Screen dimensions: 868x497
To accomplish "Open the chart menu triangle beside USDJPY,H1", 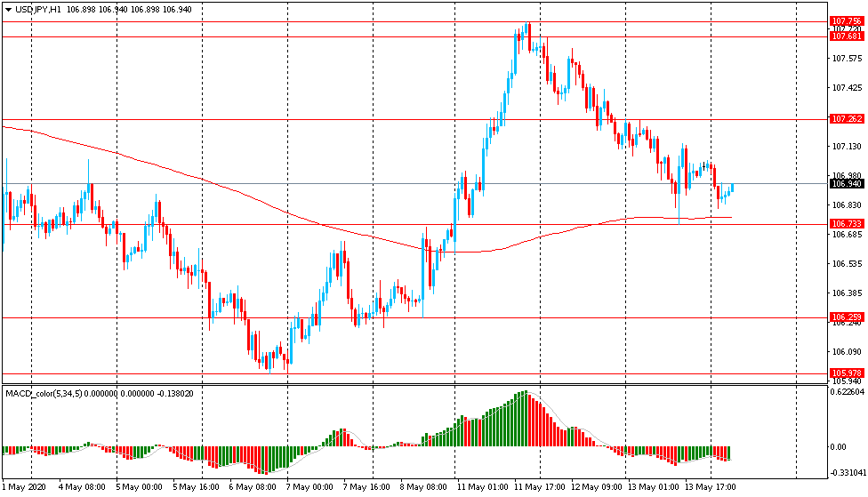I will click(8, 10).
